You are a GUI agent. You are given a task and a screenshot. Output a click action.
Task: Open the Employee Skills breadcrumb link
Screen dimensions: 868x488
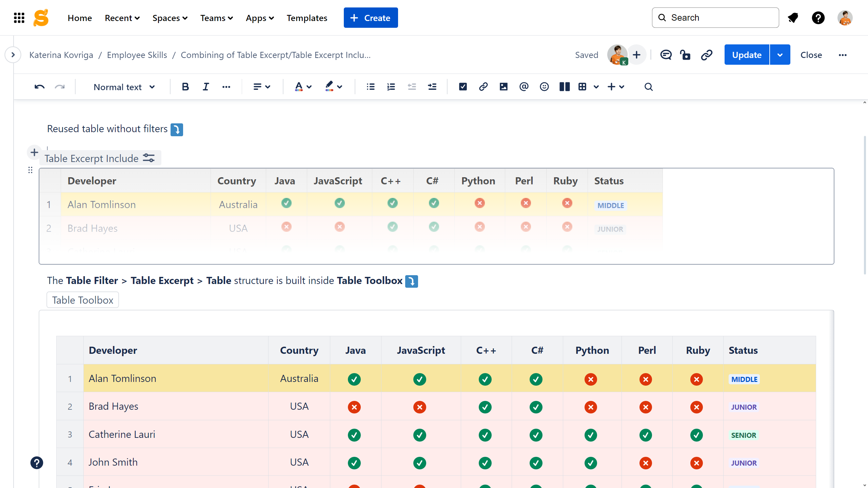(137, 55)
